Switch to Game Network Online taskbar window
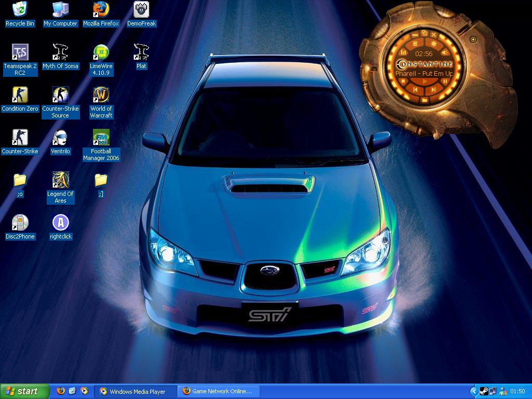This screenshot has height=399, width=532. 218,391
